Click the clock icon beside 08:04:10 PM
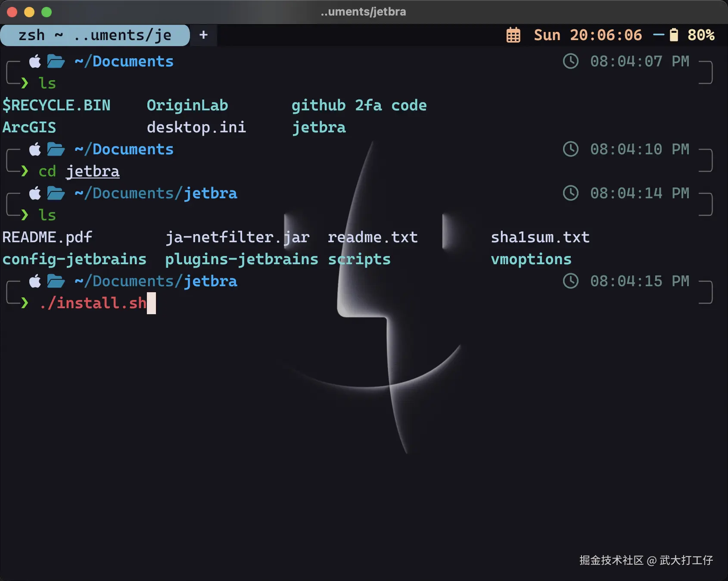 click(x=571, y=149)
